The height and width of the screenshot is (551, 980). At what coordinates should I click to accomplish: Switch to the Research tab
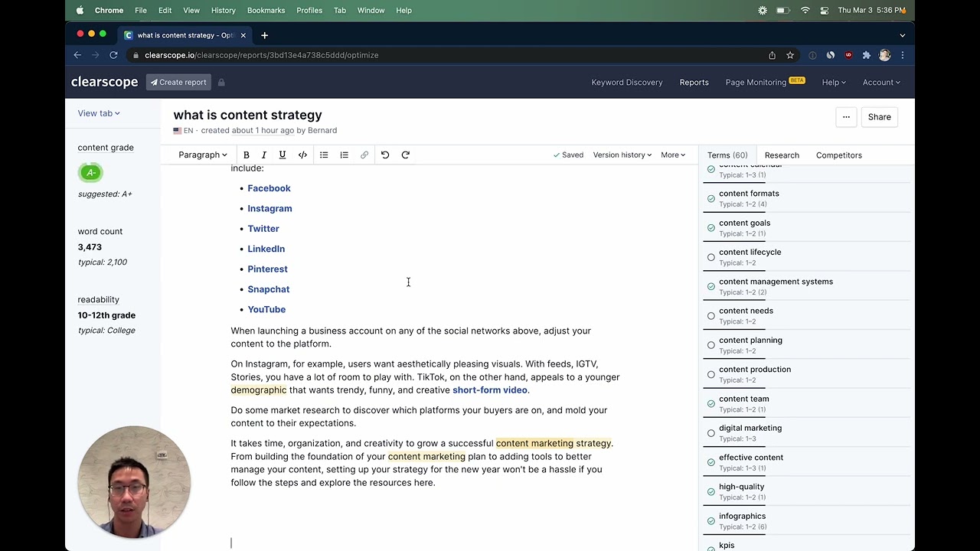point(782,155)
